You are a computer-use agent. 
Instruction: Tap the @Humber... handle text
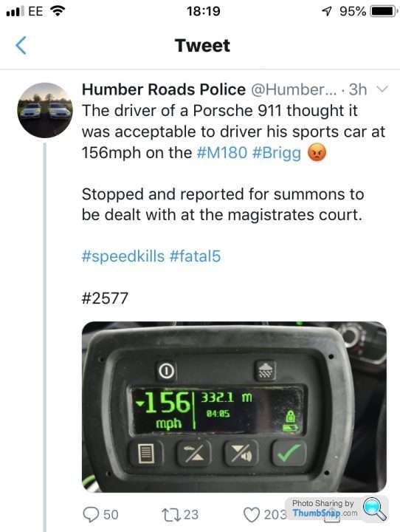coord(294,89)
